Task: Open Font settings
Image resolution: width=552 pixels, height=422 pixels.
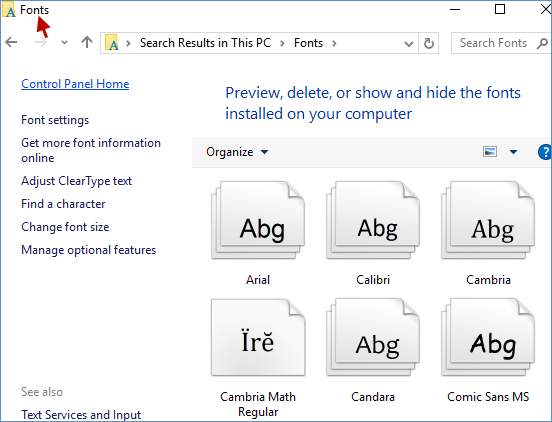Action: tap(55, 120)
